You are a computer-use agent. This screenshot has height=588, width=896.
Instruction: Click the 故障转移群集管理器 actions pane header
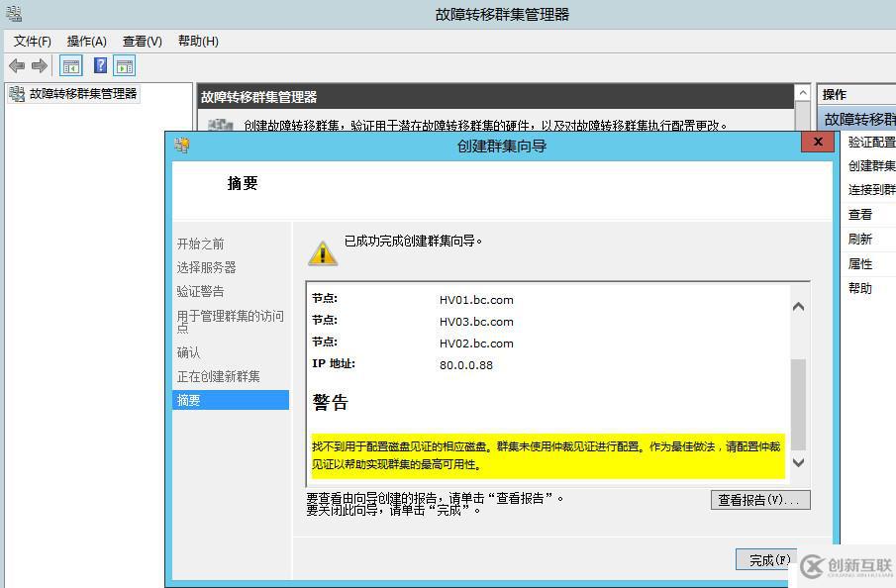pos(858,119)
